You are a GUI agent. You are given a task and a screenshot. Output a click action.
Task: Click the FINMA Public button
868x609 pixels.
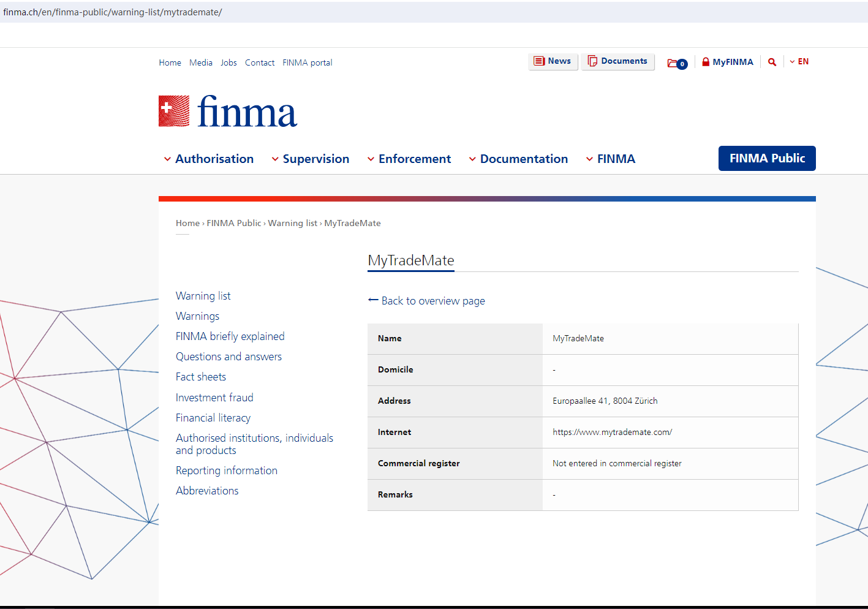(x=766, y=158)
